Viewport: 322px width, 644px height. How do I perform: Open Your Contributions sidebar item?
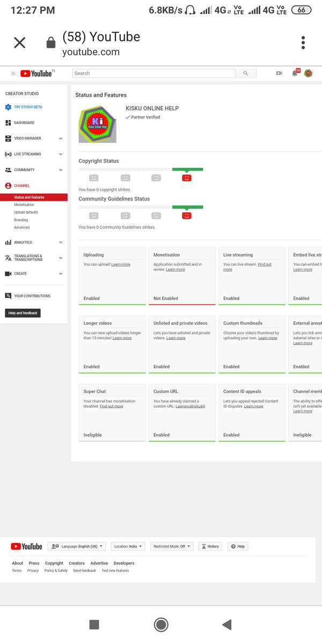click(x=28, y=296)
